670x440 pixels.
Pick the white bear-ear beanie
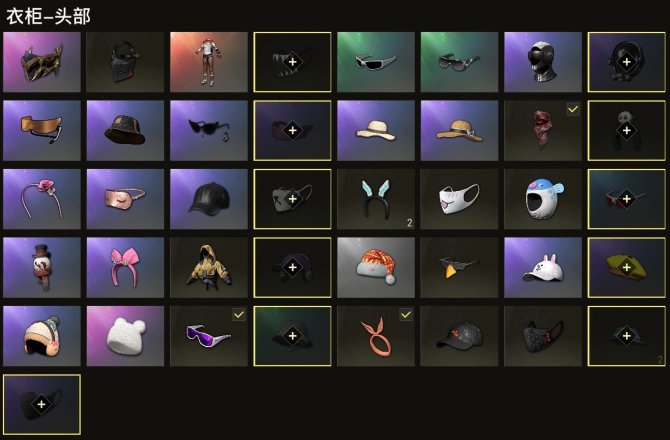(125, 336)
